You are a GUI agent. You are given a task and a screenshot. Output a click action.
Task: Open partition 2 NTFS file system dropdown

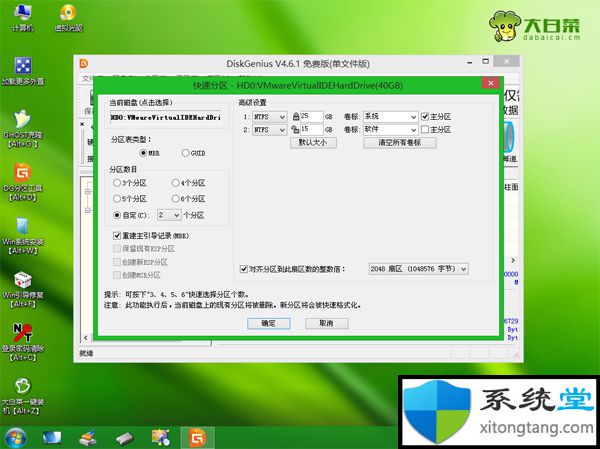click(269, 130)
